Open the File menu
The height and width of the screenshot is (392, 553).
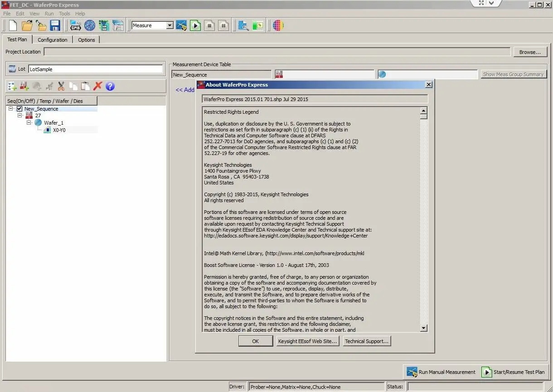click(7, 14)
